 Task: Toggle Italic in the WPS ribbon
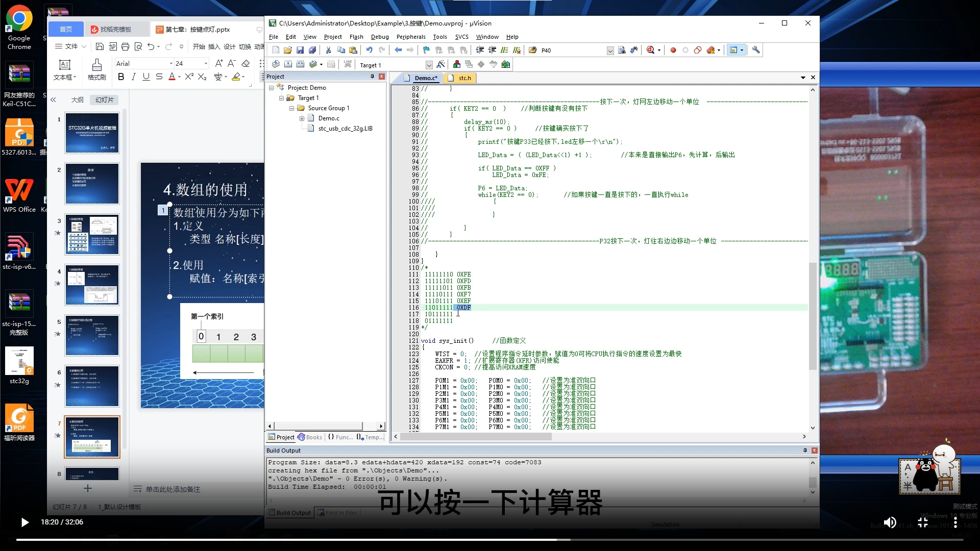(134, 77)
